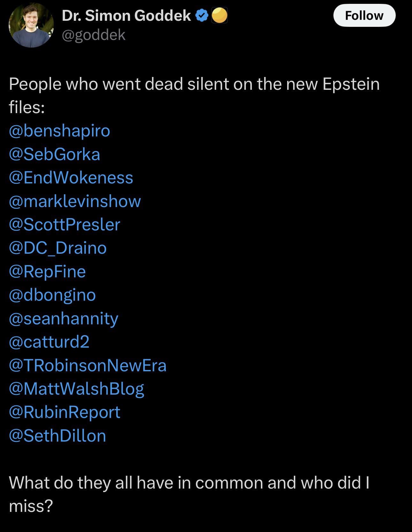The height and width of the screenshot is (532, 412).
Task: Open Dr. Simon Goddek's profile picture
Action: coord(31,25)
